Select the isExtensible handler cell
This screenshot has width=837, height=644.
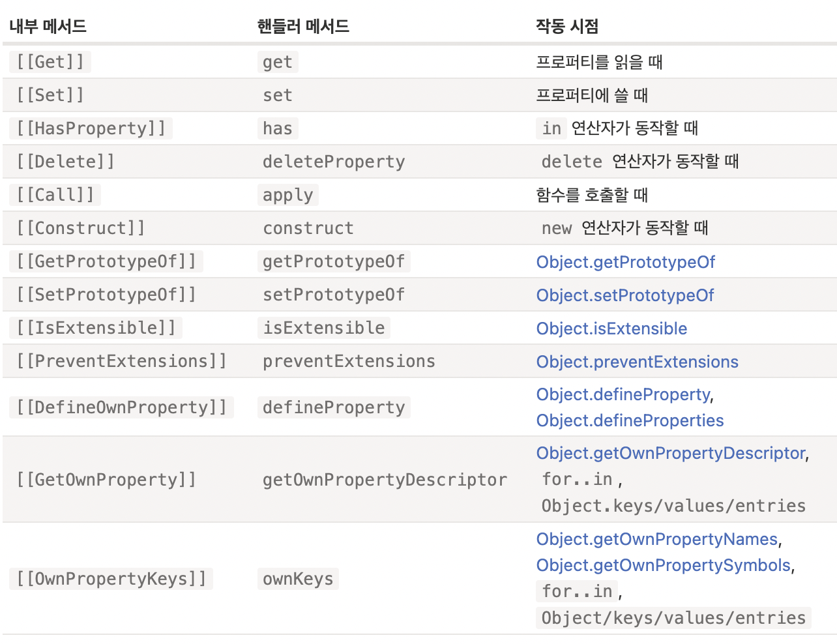324,328
